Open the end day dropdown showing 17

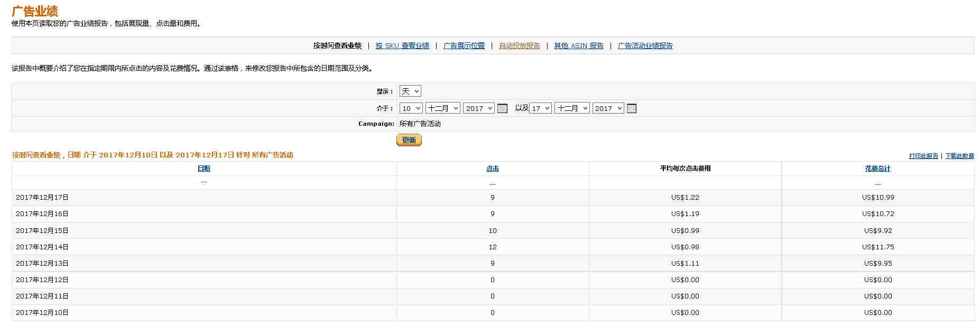[x=540, y=108]
